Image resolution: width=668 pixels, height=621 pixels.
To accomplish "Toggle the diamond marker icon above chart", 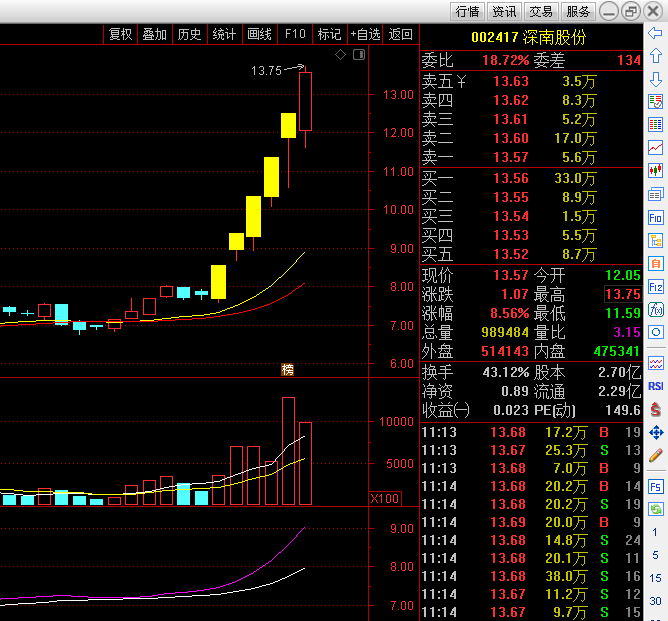I will [340, 55].
